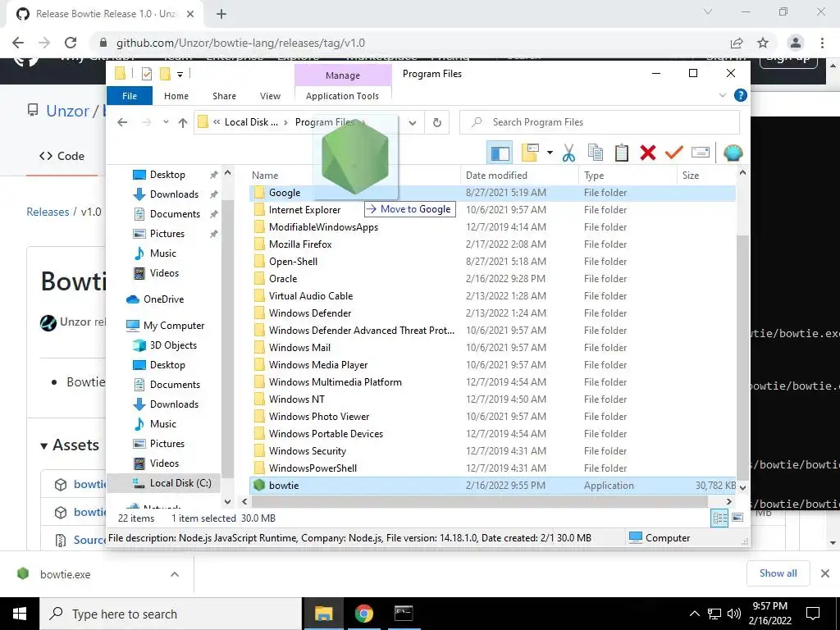Sort by the Name column header
This screenshot has height=630, width=840.
pos(265,176)
